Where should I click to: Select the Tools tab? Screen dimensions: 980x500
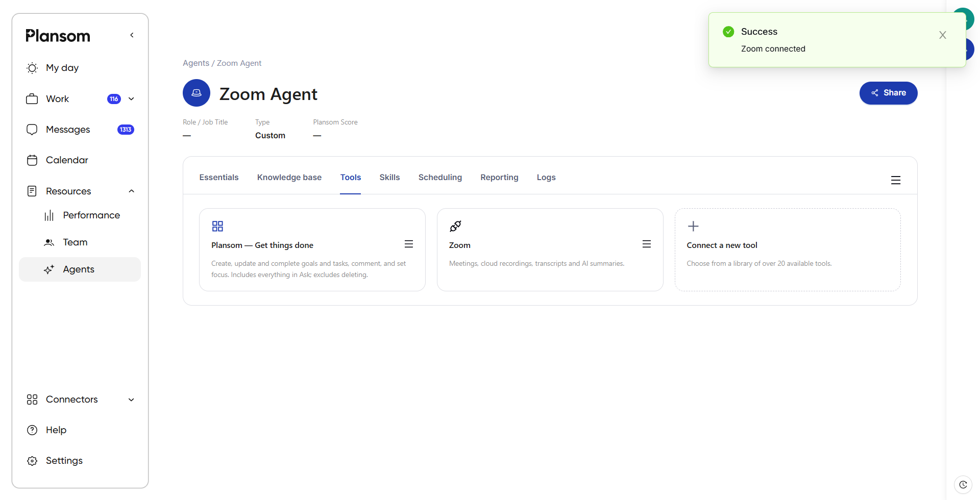click(351, 177)
